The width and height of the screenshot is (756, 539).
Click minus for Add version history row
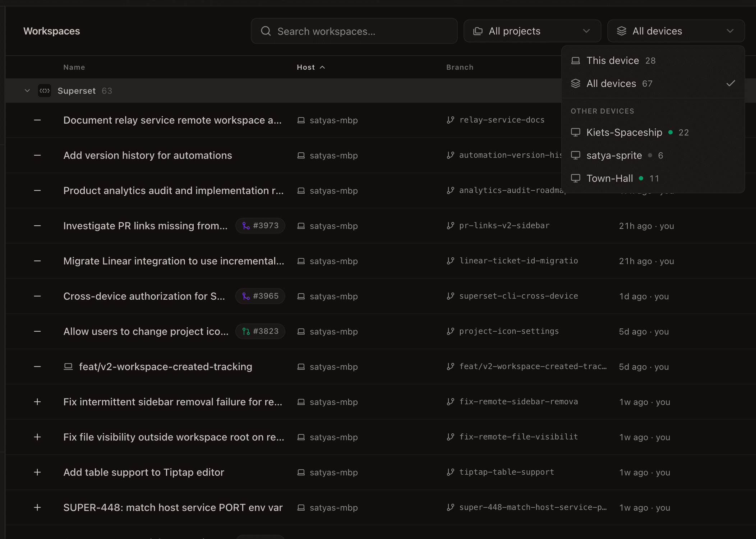tap(37, 155)
